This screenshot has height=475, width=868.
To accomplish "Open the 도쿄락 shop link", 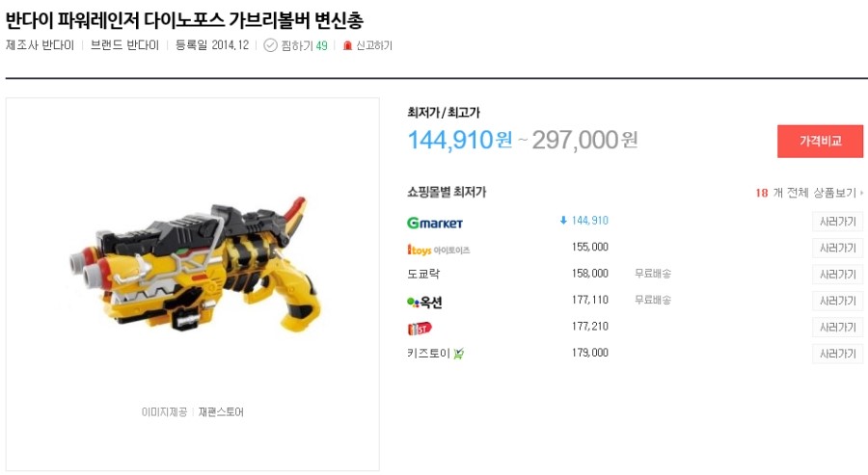I will coord(423,274).
